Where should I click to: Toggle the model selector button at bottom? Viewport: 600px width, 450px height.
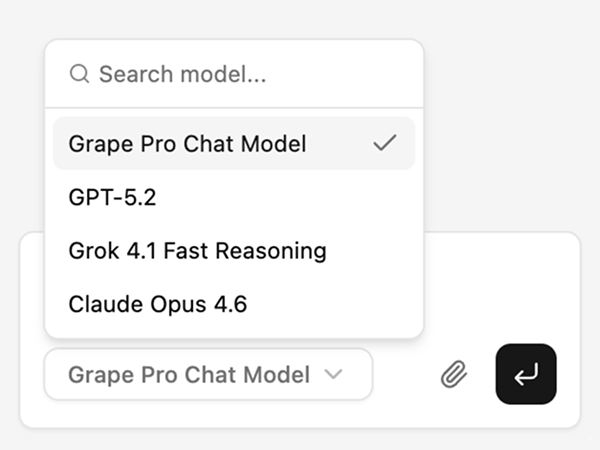click(208, 375)
